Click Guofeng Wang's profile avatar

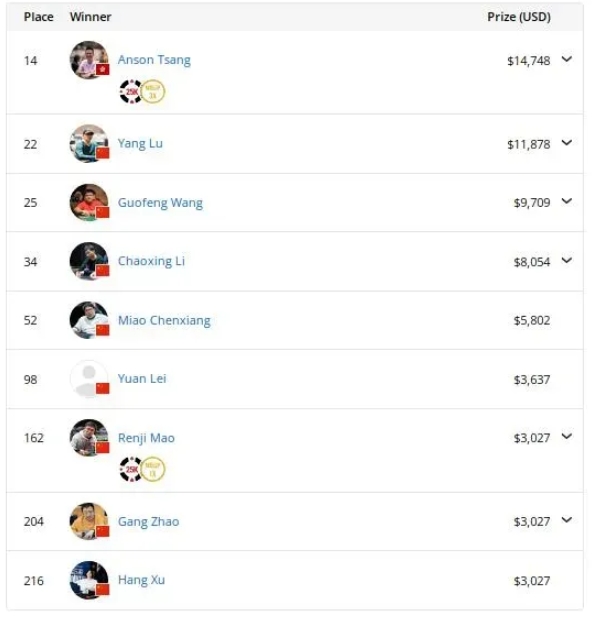click(89, 203)
